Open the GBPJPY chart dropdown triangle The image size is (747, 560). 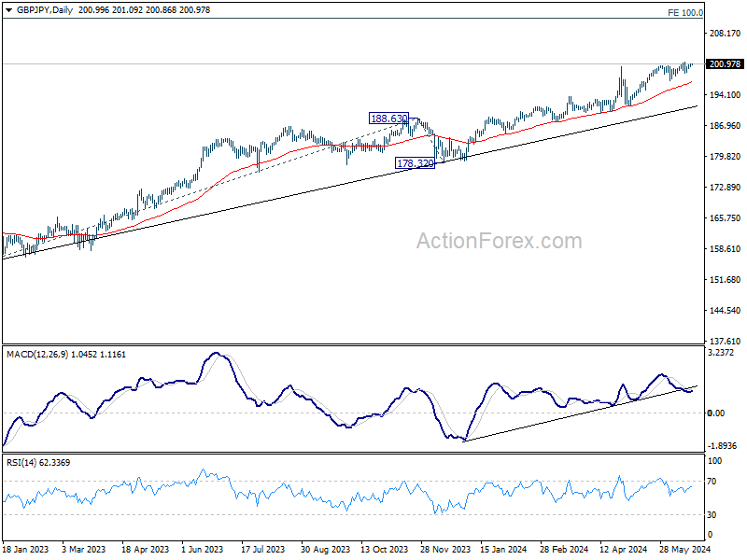(9, 10)
